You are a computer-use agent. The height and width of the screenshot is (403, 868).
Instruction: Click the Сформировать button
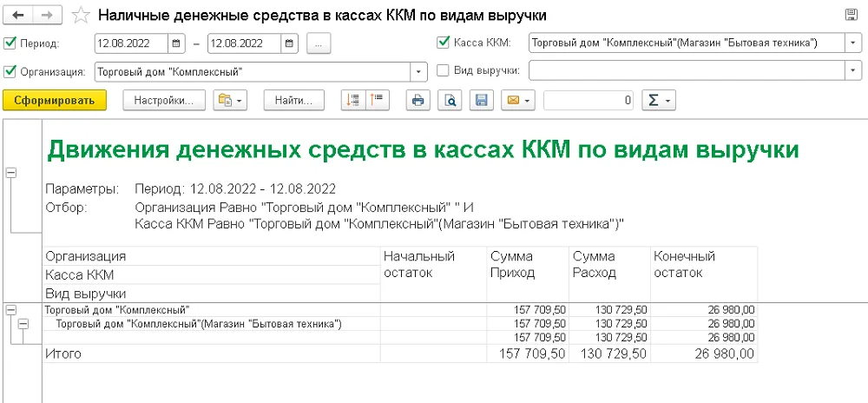[x=54, y=100]
